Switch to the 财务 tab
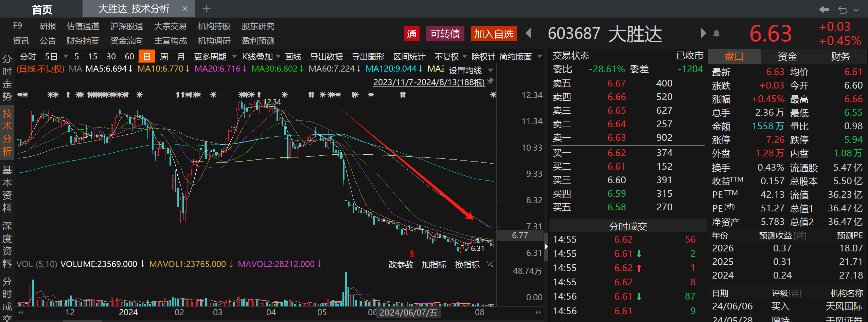 coord(840,56)
